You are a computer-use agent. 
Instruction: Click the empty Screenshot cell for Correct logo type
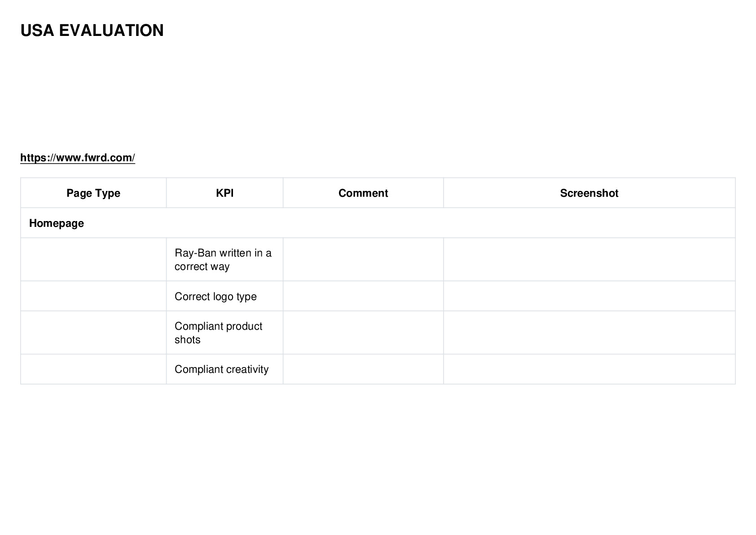click(x=589, y=296)
